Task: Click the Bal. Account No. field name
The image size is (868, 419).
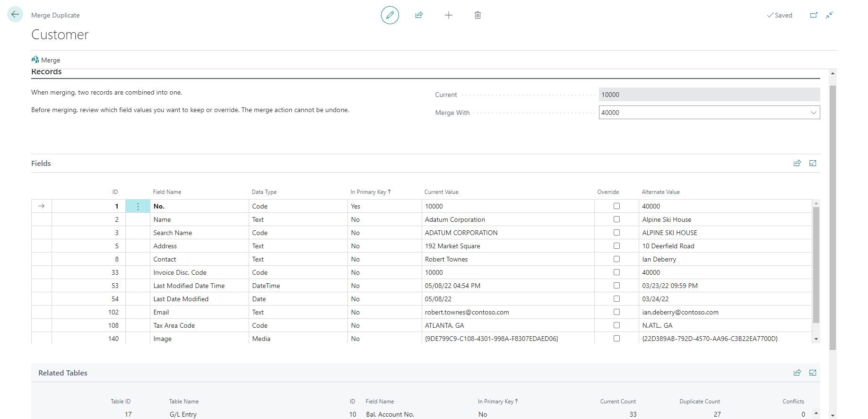Action: pos(390,414)
